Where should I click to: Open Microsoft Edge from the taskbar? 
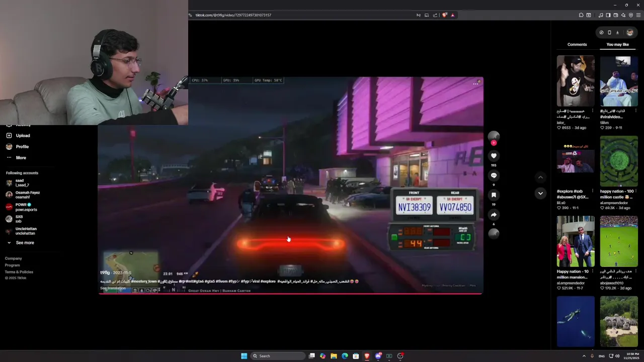(345, 356)
